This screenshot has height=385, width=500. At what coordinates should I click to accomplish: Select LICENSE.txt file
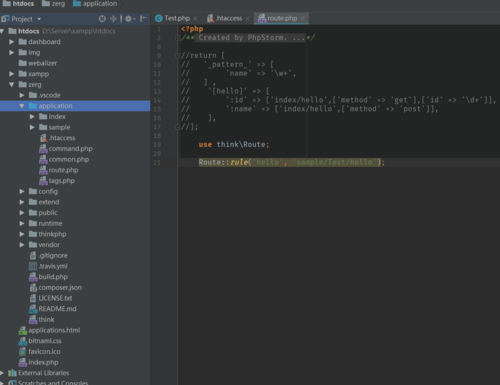pyautogui.click(x=51, y=298)
